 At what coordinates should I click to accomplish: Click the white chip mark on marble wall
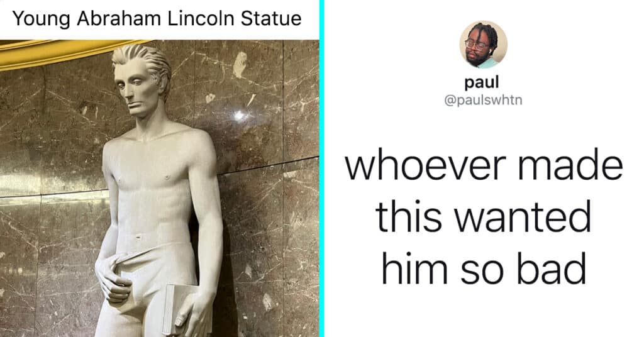coord(240,65)
